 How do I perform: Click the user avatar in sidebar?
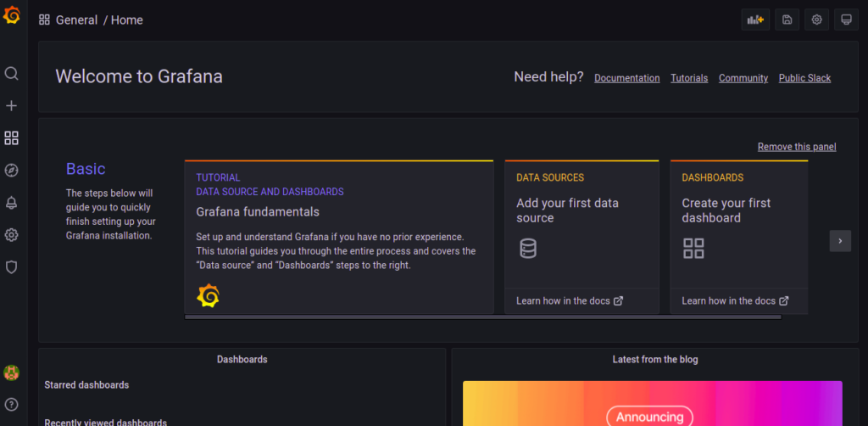12,373
